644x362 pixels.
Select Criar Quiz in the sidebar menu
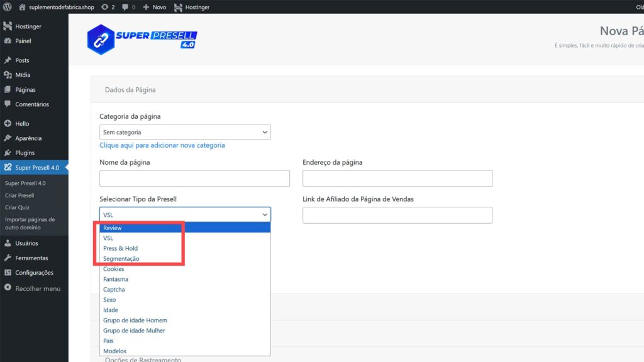[x=18, y=207]
